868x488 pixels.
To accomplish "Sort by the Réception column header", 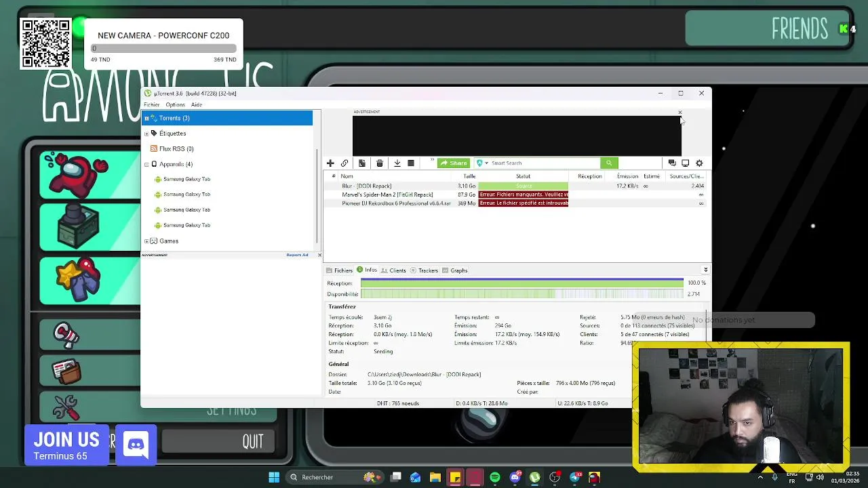I will click(590, 176).
